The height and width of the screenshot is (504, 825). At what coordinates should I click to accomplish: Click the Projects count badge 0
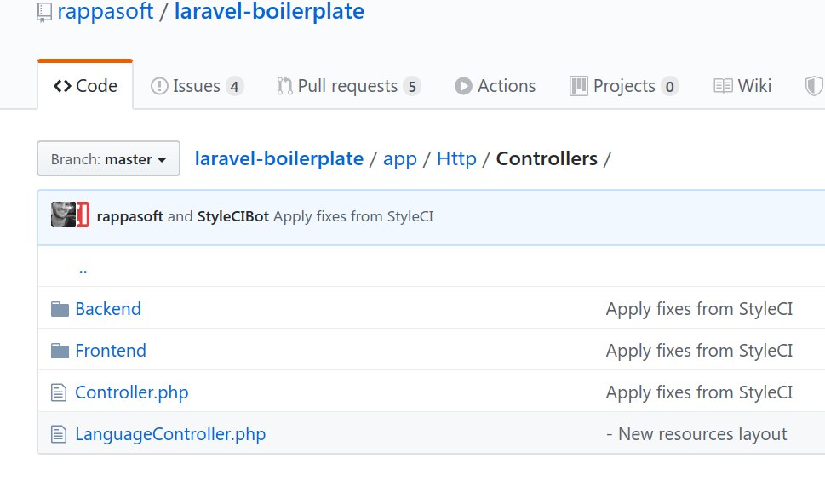(x=670, y=86)
